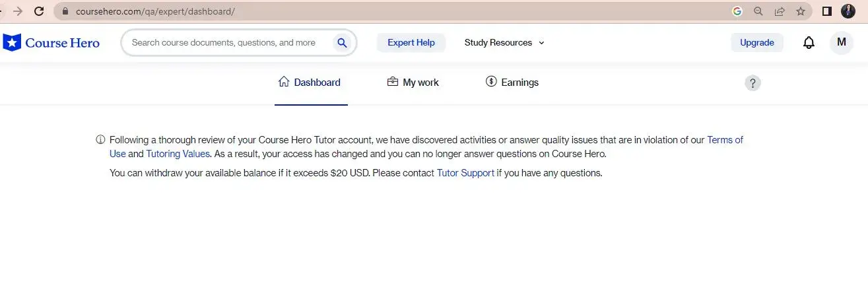Open the notifications bell

[809, 43]
